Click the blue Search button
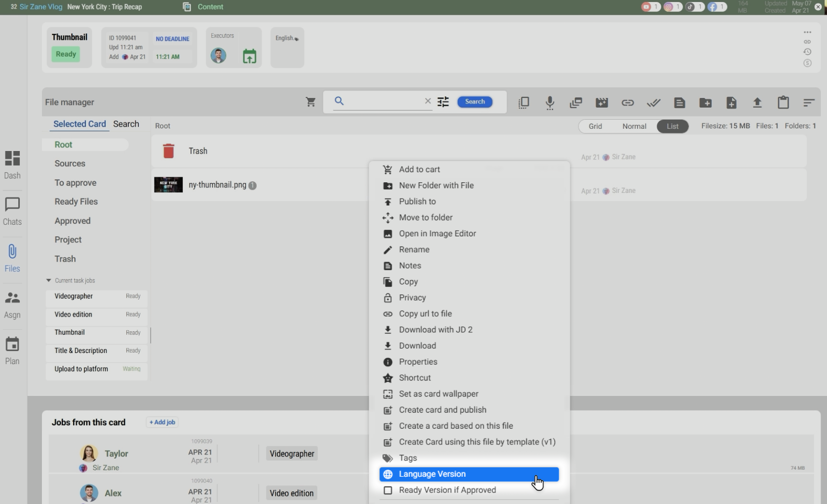 (474, 102)
